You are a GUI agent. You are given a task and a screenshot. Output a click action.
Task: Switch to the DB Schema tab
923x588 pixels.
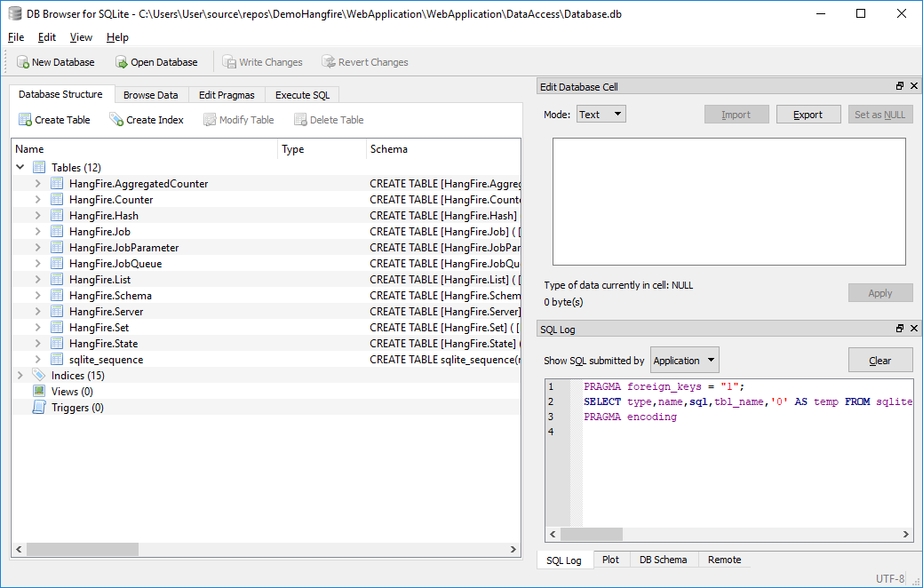pyautogui.click(x=664, y=560)
